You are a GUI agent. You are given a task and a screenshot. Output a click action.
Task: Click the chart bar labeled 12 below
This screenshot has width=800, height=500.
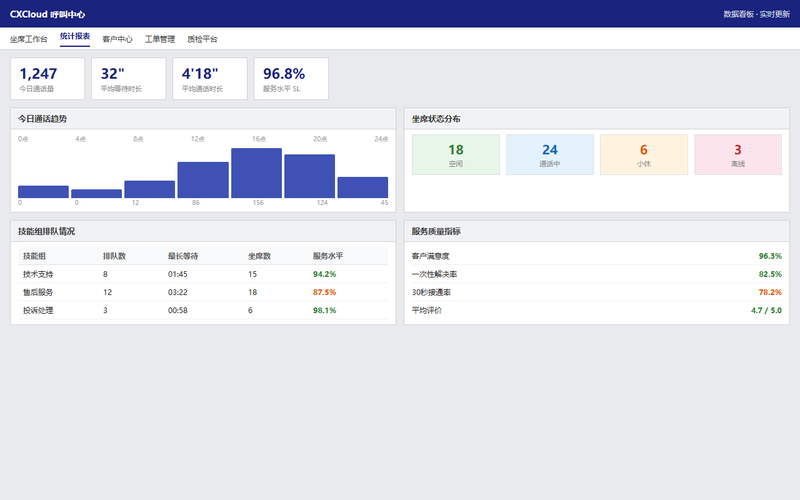point(149,189)
